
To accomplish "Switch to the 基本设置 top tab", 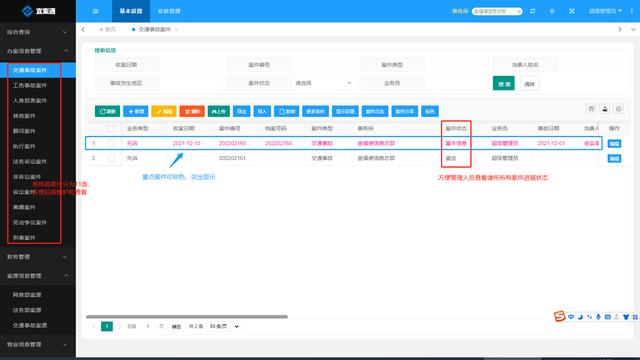I will [131, 11].
